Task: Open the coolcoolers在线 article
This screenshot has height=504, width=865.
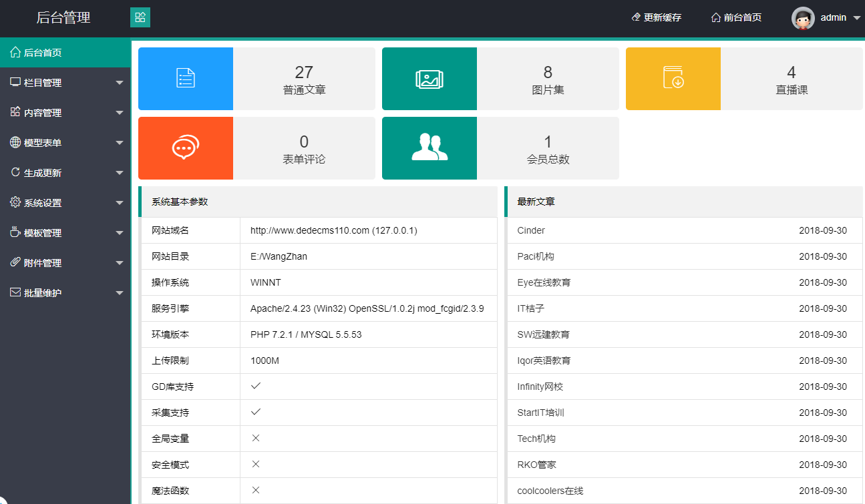Action: point(550,491)
